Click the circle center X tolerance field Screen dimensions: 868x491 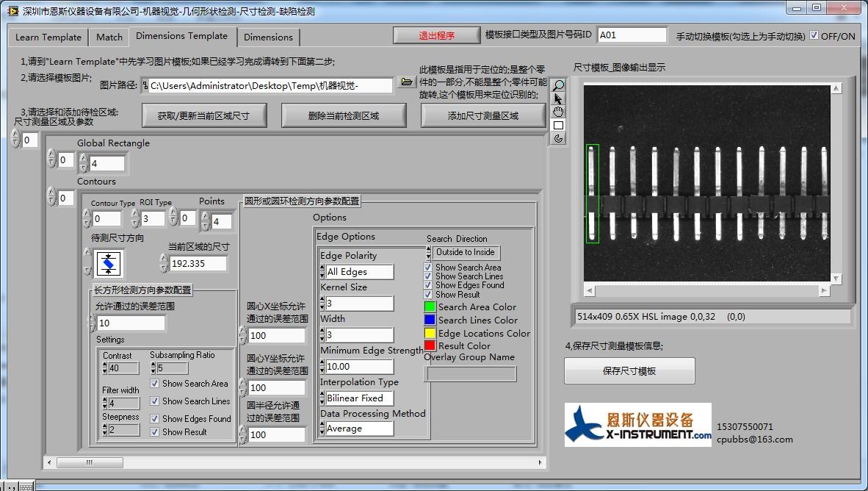point(277,335)
